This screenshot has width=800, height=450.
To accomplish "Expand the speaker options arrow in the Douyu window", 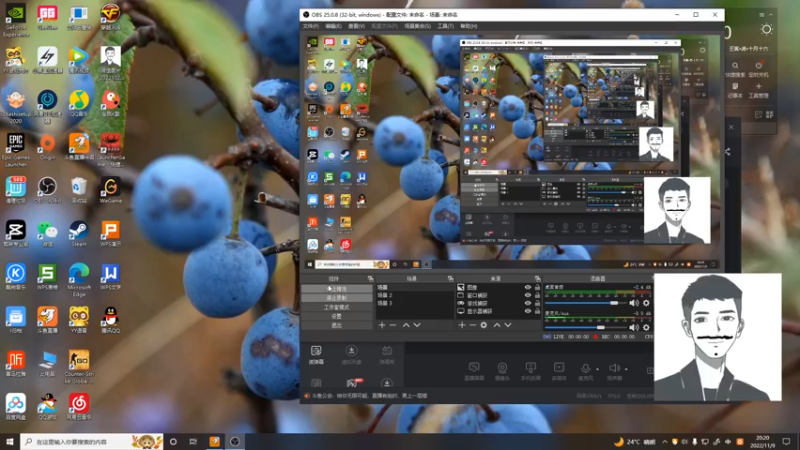I will (x=626, y=369).
